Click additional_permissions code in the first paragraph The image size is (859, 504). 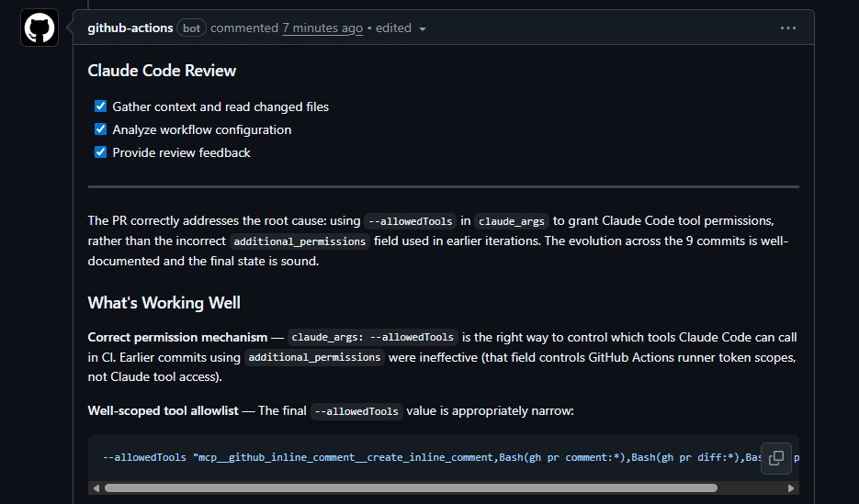click(x=300, y=241)
